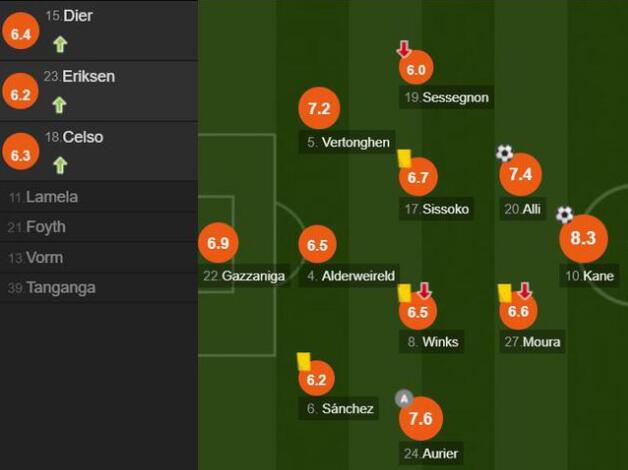Click Sessegnon's red substituted-off arrow
This screenshot has height=470, width=628.
(404, 49)
